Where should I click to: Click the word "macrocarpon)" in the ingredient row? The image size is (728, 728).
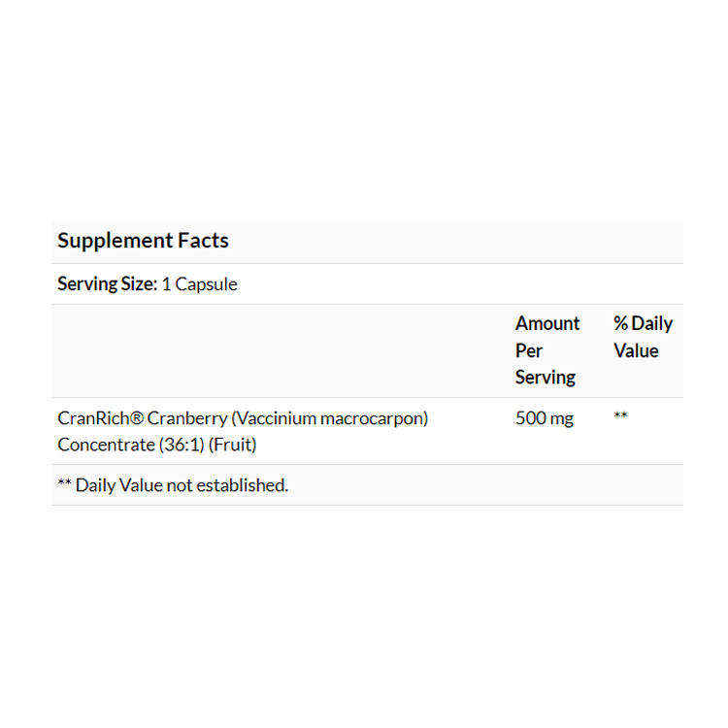(x=374, y=418)
